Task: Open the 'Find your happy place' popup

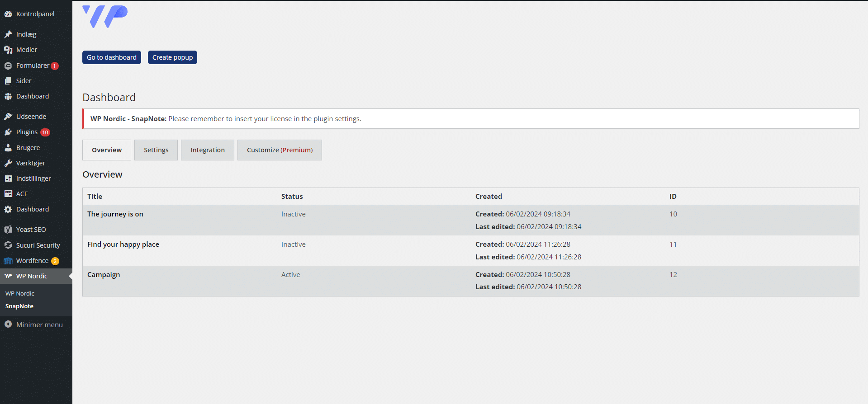Action: 123,244
